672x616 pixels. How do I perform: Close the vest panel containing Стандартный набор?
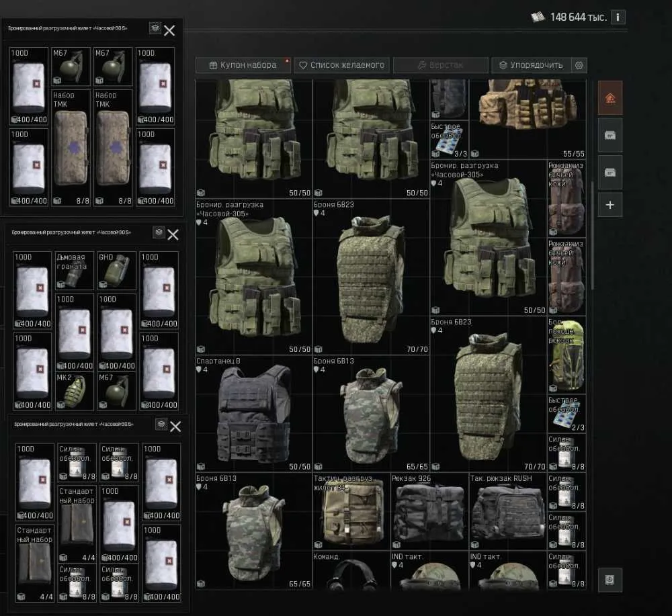click(175, 427)
